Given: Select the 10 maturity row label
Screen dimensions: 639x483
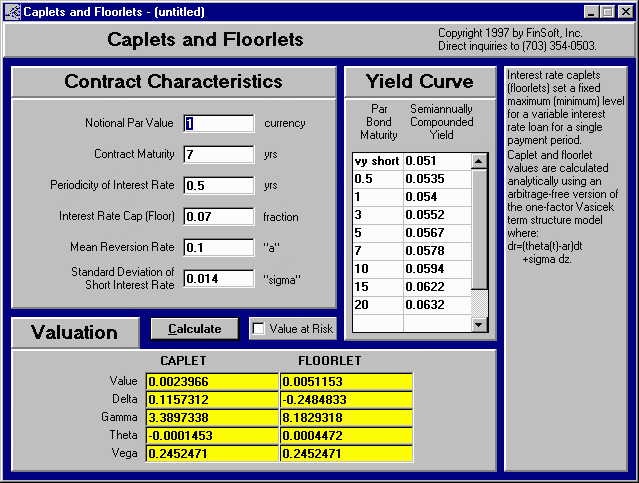Looking at the screenshot, I should (376, 269).
